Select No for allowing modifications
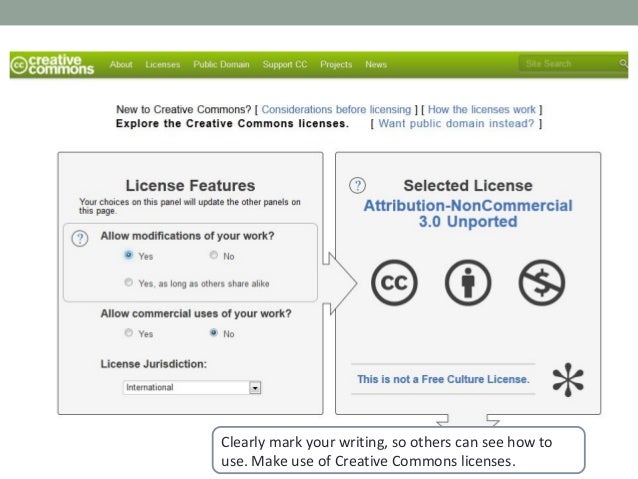 (214, 255)
